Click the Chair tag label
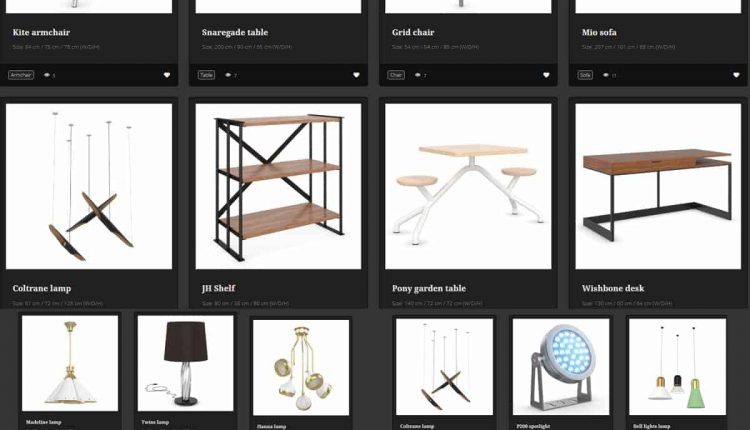The height and width of the screenshot is (430, 750). coord(396,75)
